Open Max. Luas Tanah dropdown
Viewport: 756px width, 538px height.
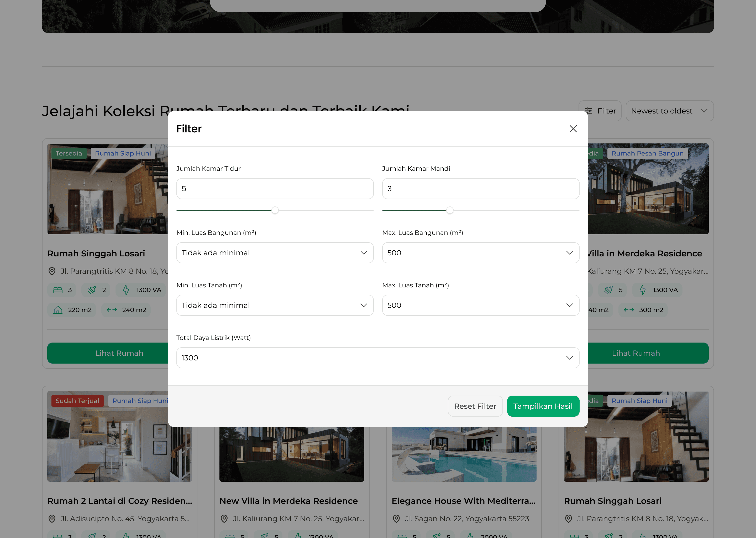480,305
